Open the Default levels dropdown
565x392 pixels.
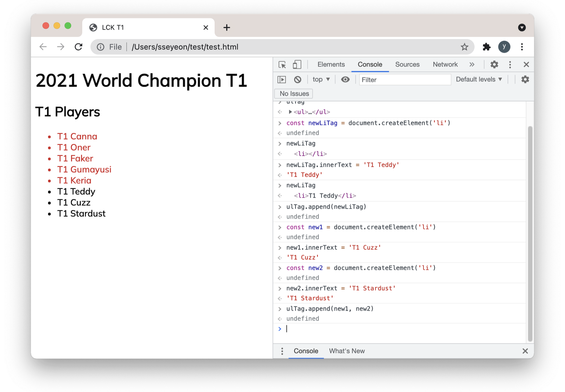(x=479, y=80)
